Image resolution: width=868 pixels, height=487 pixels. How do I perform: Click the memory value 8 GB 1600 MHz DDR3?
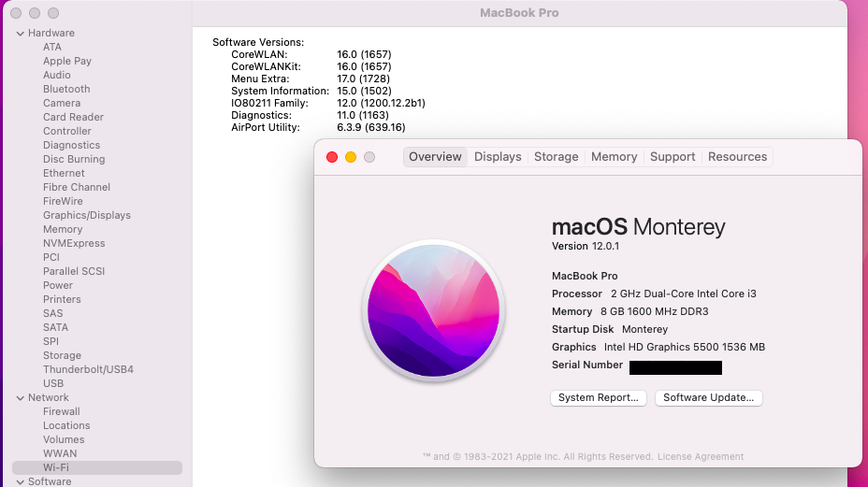click(x=655, y=311)
